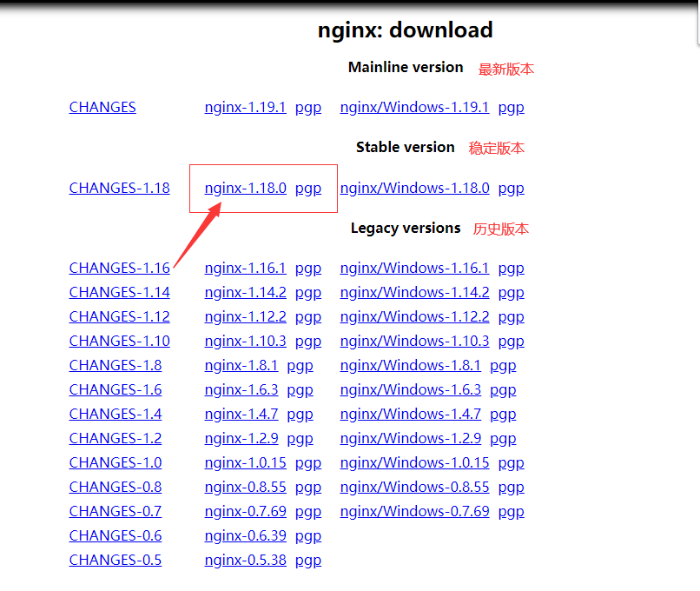Viewport: 700px width, 591px height.
Task: Download nginx/Windows-0.7.69
Action: click(414, 512)
